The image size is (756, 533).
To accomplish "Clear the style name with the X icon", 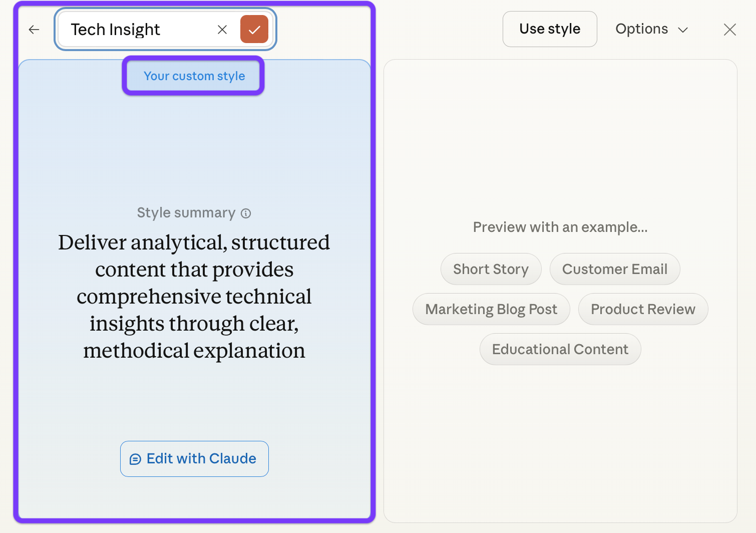I will coord(222,30).
